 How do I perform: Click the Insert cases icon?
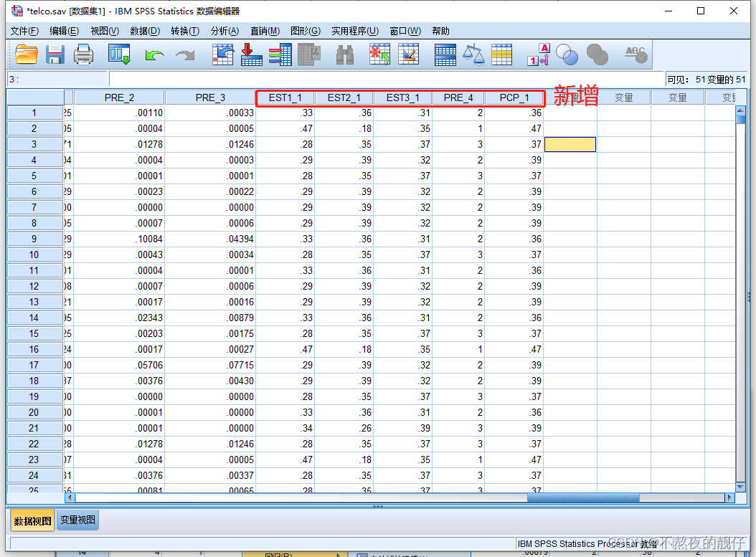click(380, 54)
